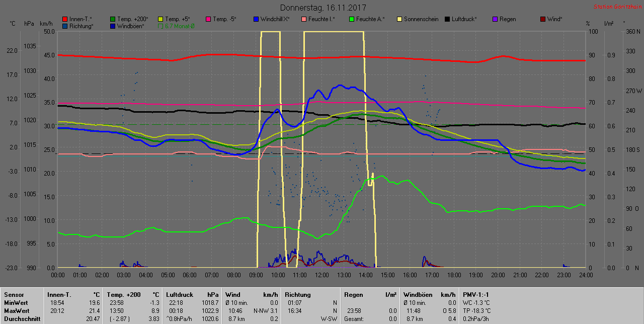The width and height of the screenshot is (644, 324).
Task: Click the Windböen legend label
Action: point(131,26)
